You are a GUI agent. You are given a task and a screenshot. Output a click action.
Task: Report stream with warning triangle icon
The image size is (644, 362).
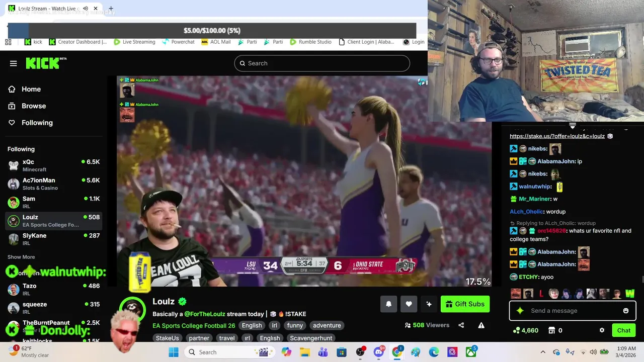click(481, 325)
